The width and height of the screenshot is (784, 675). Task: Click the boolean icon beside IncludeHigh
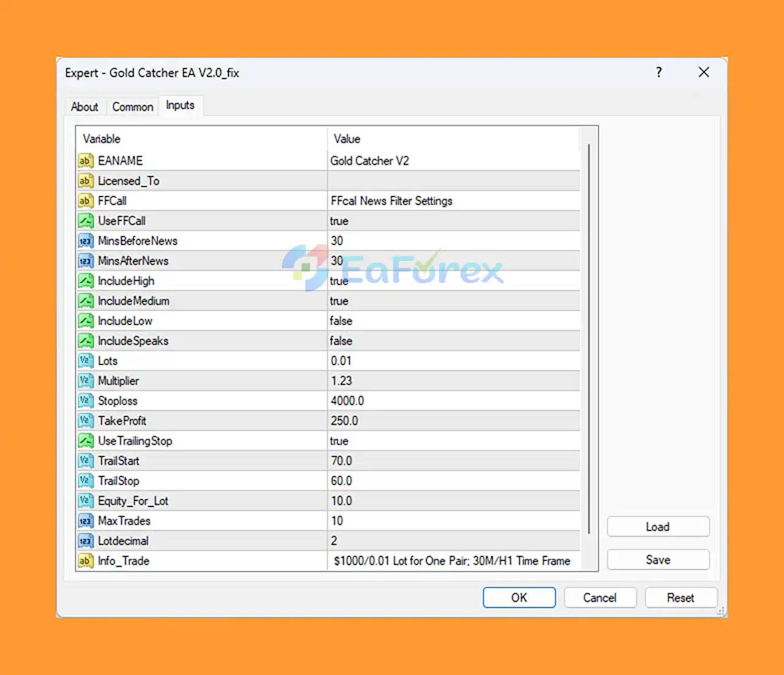tap(85, 281)
